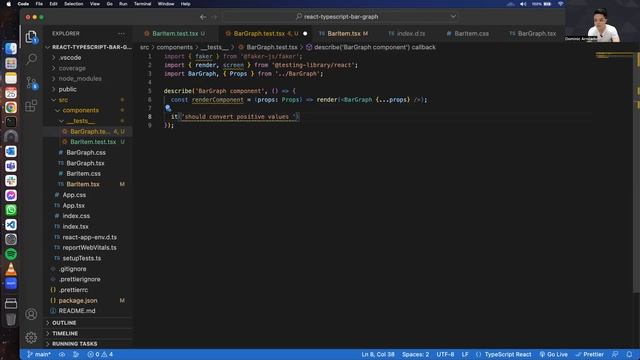The height and width of the screenshot is (360, 640).
Task: Click the Prettier status bar item
Action: 589,354
